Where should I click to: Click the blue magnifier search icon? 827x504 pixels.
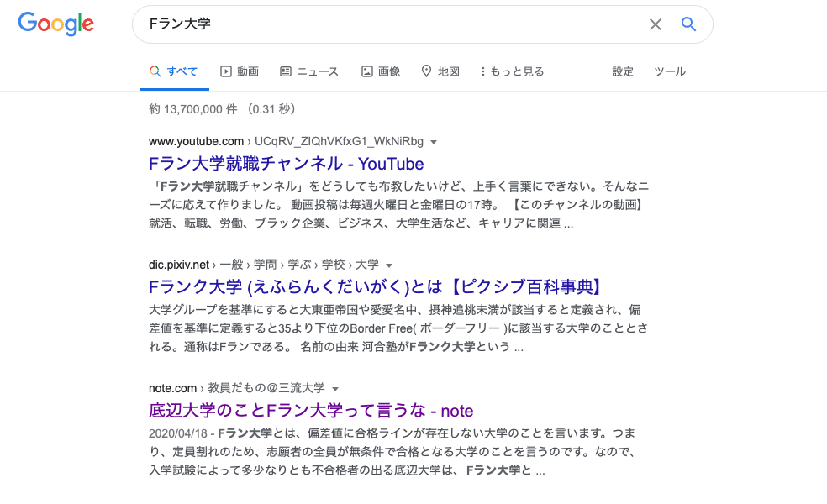pos(688,24)
